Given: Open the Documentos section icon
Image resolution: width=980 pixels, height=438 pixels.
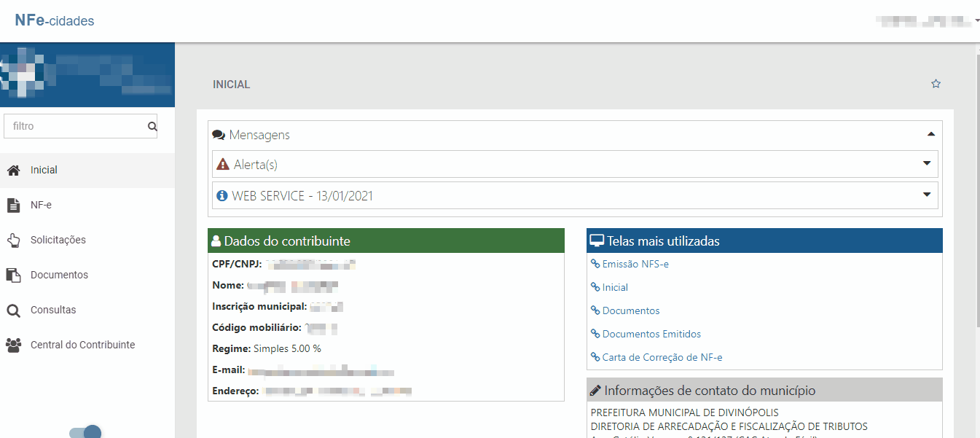Looking at the screenshot, I should click(12, 274).
